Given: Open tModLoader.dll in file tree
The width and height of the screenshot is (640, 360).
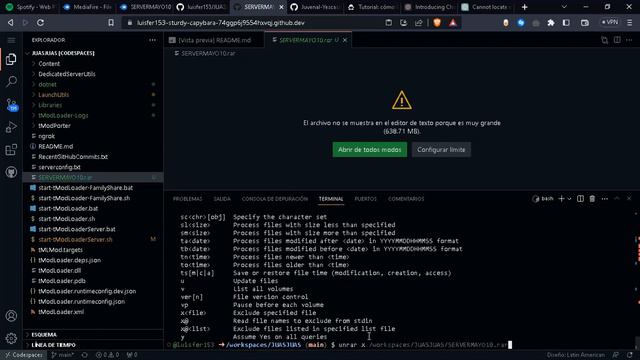Looking at the screenshot, I should pyautogui.click(x=60, y=270).
